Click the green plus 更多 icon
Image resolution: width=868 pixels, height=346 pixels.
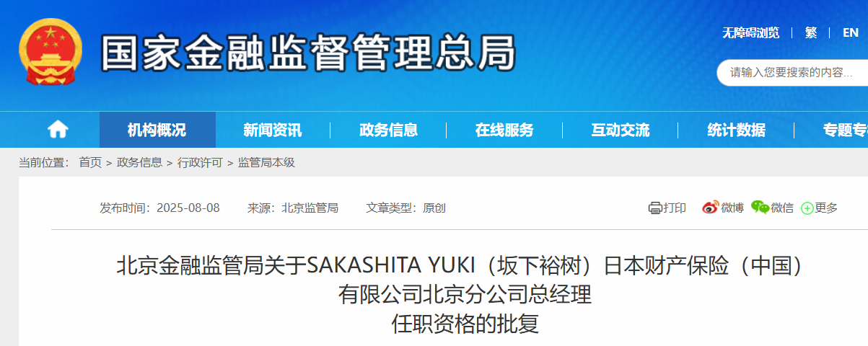807,208
